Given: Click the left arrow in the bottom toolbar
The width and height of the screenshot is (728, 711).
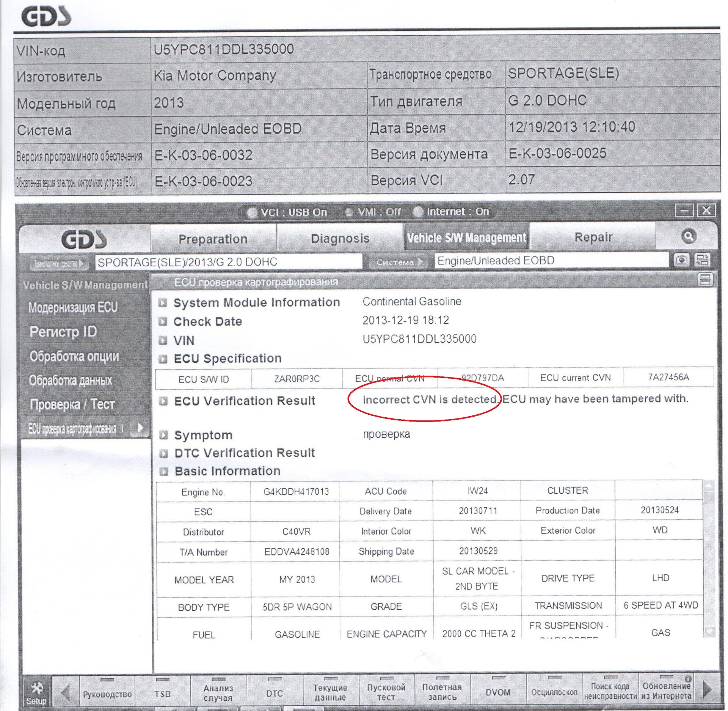Looking at the screenshot, I should pos(65,693).
